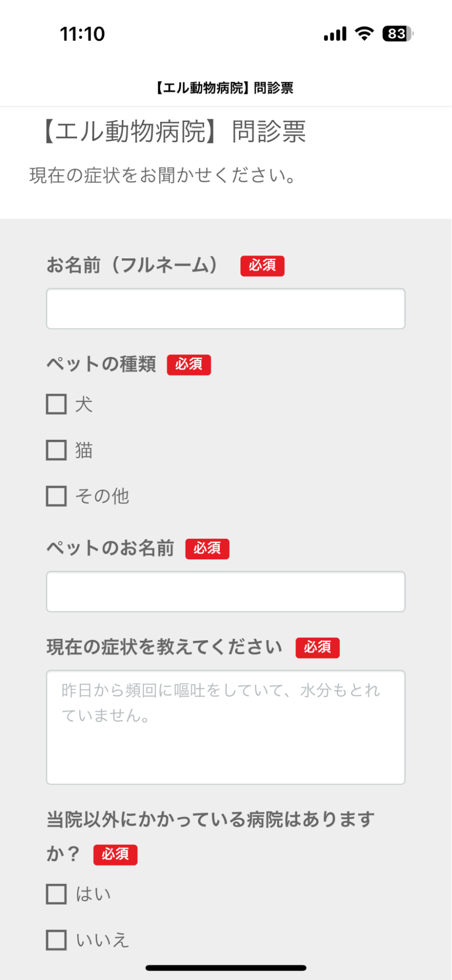
Task: Click the 【エル動物病院】問診票 header title
Action: 226,87
